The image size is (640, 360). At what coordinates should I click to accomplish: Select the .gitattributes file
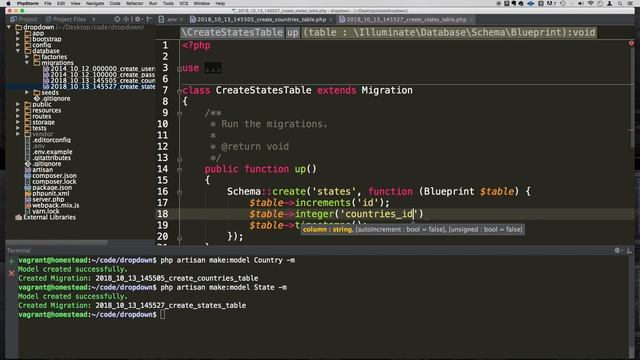click(47, 158)
